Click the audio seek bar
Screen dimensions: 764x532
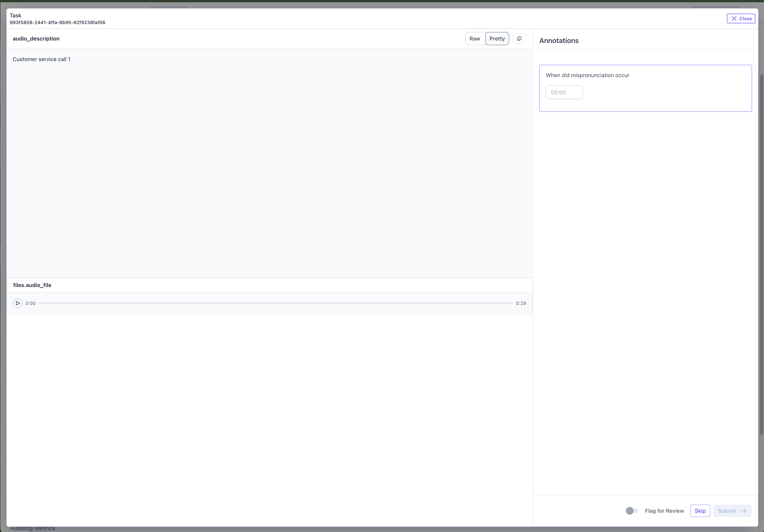coord(276,303)
